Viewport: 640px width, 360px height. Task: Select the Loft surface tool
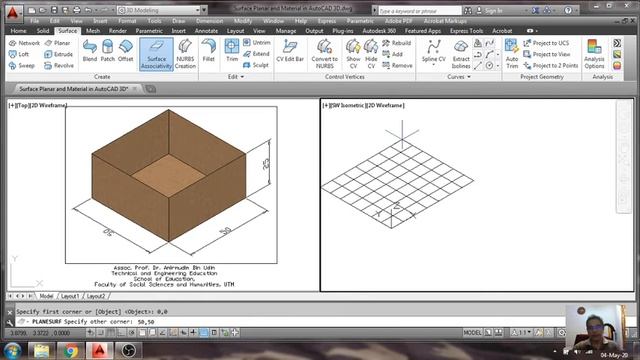click(x=19, y=54)
